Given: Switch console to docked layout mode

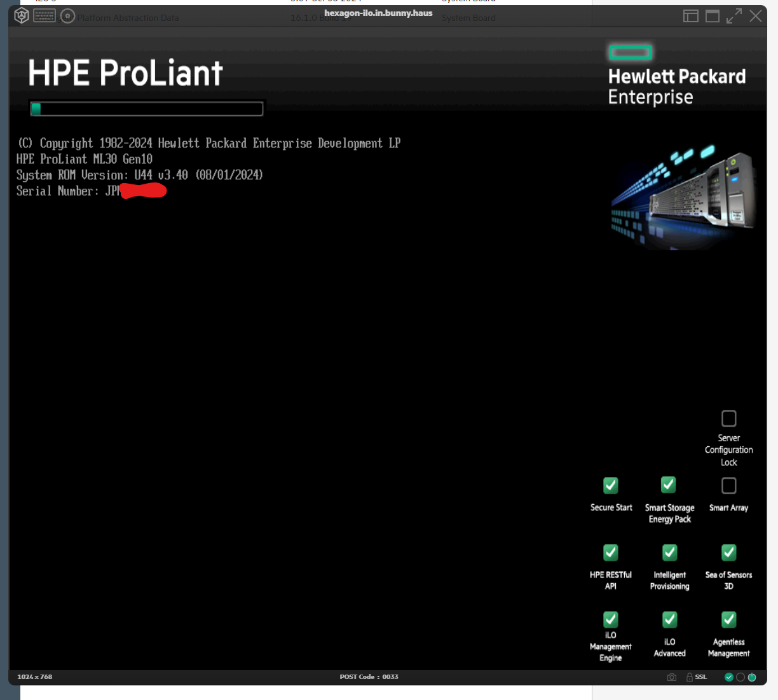Looking at the screenshot, I should point(691,16).
